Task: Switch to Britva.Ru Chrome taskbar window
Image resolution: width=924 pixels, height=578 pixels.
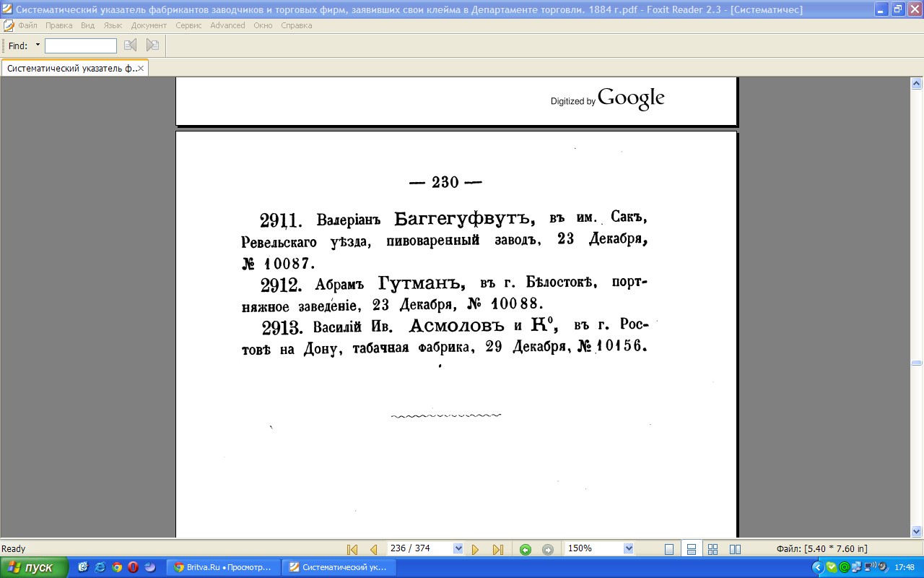Action: (222, 567)
